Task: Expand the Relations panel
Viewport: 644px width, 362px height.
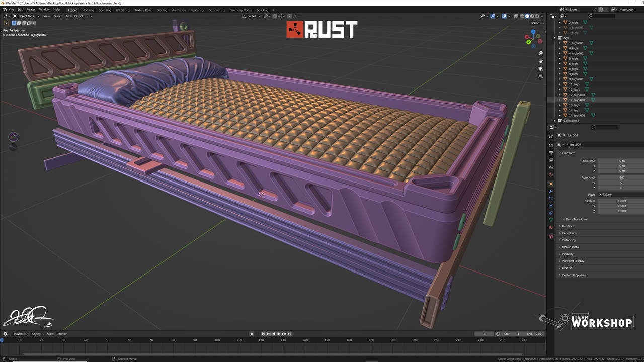Action: (568, 226)
